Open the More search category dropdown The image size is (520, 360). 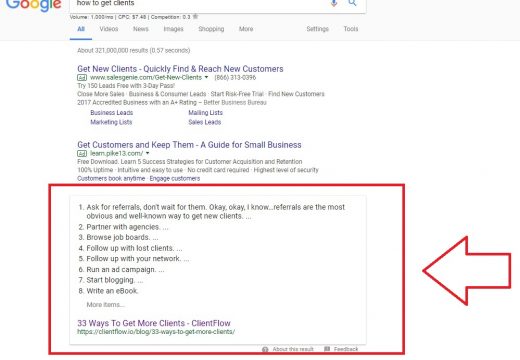coord(246,29)
